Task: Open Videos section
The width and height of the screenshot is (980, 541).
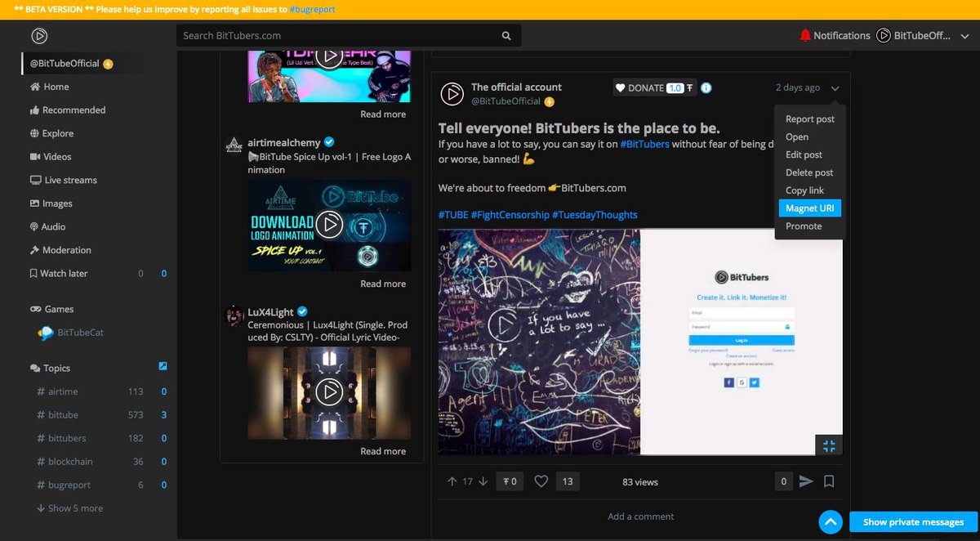Action: click(51, 157)
